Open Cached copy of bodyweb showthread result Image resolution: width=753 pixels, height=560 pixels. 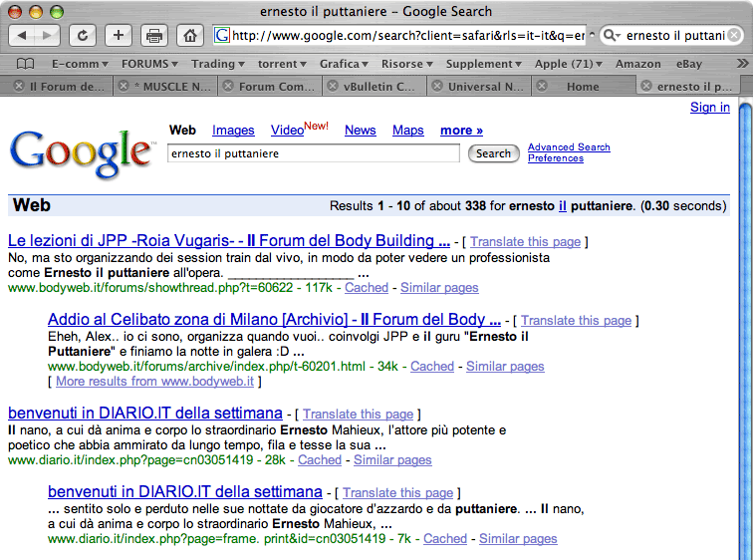pyautogui.click(x=367, y=288)
